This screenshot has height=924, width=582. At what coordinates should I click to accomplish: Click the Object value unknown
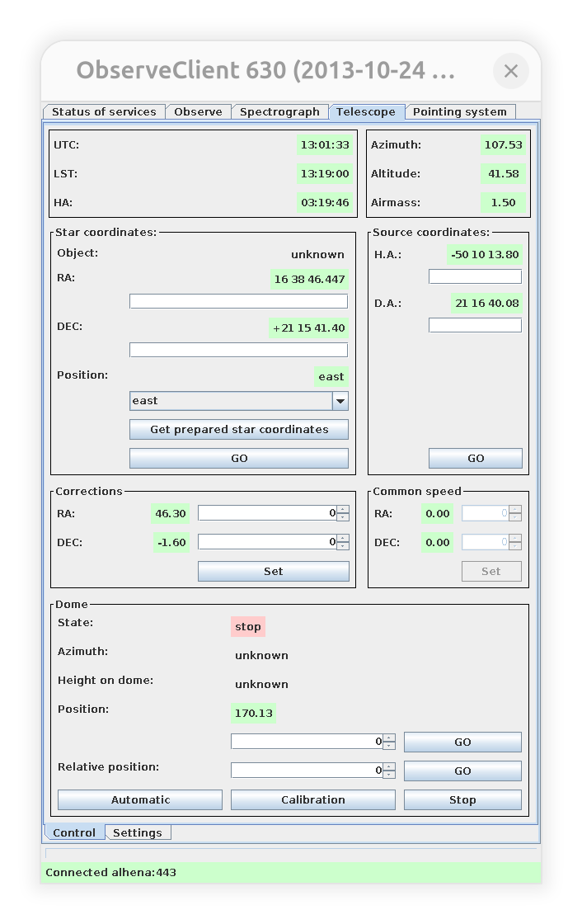coord(317,255)
